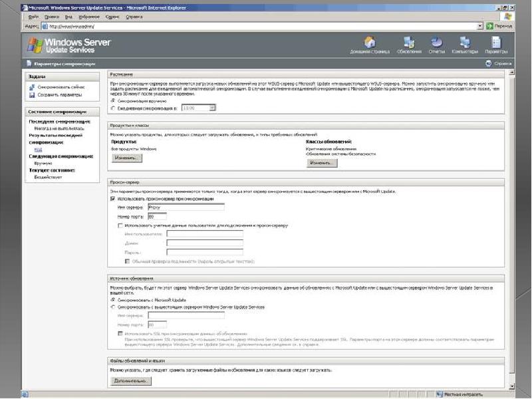Click the Файлы обновлений и языки header
This screenshot has height=399, width=532.
[x=306, y=360]
